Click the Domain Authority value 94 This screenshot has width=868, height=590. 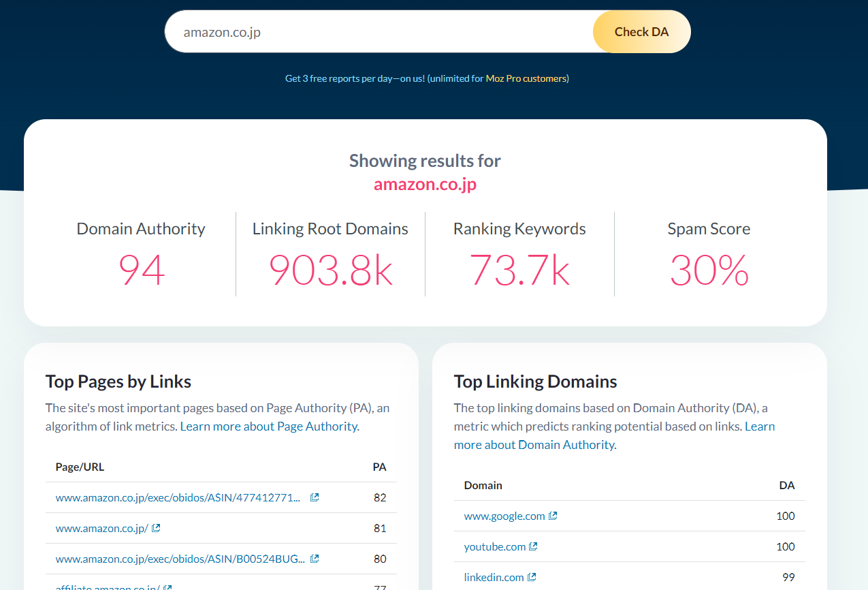click(142, 270)
